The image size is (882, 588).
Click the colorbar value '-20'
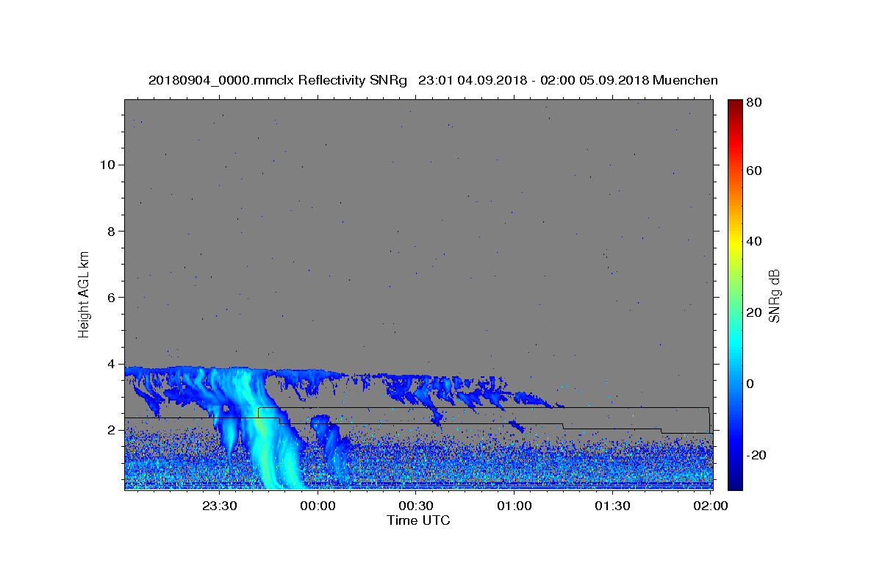pyautogui.click(x=756, y=455)
